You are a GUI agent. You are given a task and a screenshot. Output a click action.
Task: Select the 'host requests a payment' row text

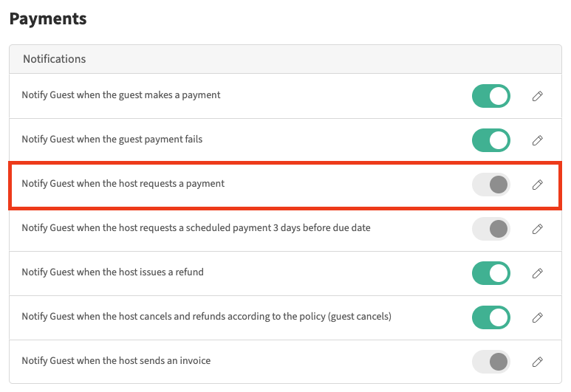click(123, 184)
